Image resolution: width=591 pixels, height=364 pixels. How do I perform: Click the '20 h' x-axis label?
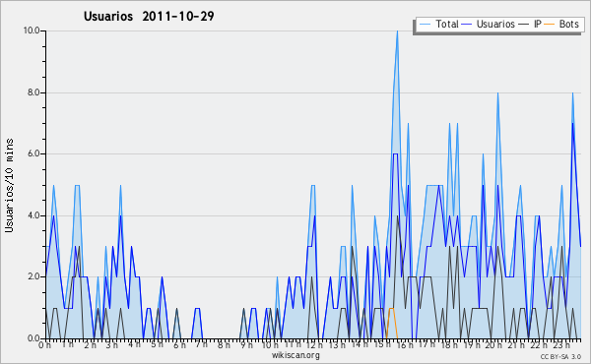coord(492,345)
